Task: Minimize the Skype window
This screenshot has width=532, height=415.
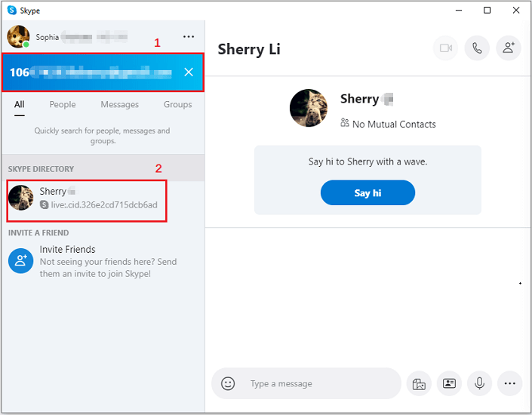Action: (458, 10)
